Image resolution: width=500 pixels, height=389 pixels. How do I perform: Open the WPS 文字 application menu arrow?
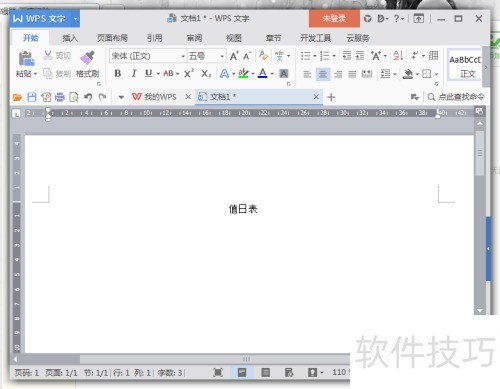pos(76,19)
